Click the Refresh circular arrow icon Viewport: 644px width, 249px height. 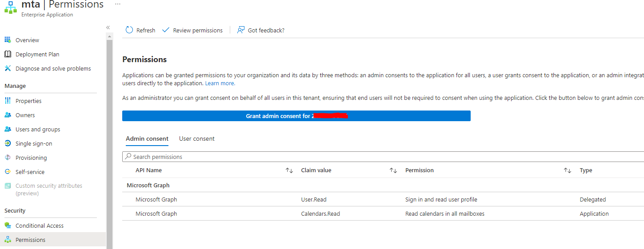pos(129,30)
